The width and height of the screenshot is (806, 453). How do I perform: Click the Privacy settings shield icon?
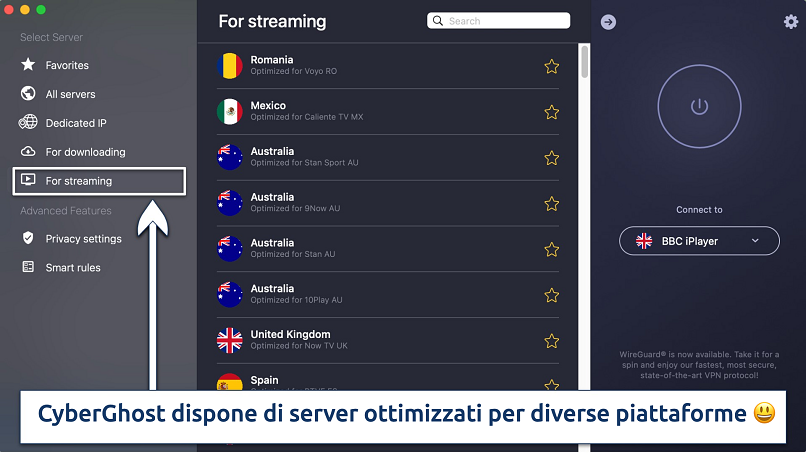point(28,238)
